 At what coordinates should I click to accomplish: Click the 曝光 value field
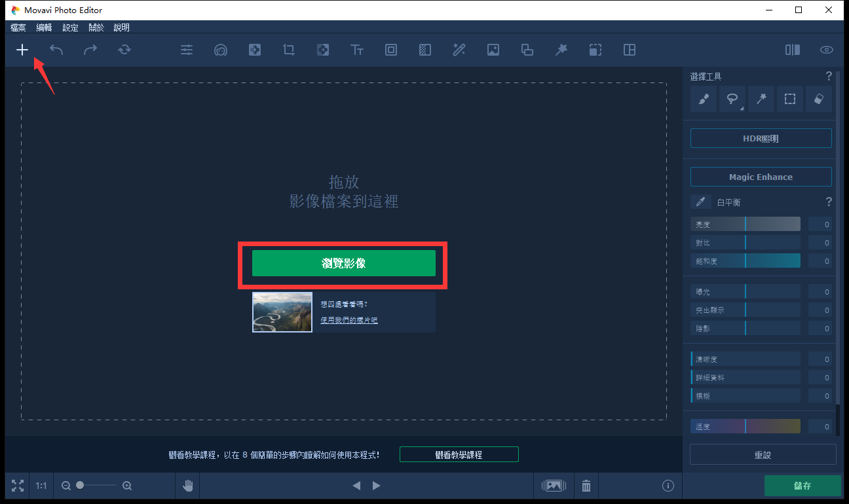820,292
